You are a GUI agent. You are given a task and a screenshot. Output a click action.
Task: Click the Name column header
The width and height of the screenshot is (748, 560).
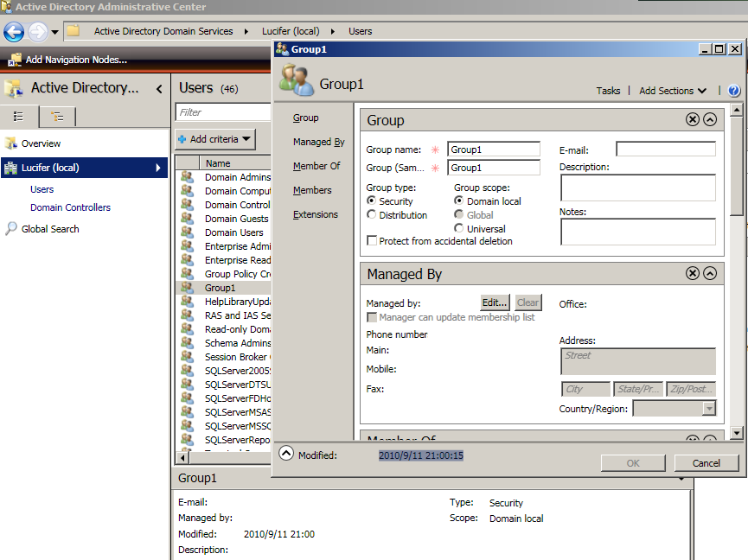(x=235, y=163)
